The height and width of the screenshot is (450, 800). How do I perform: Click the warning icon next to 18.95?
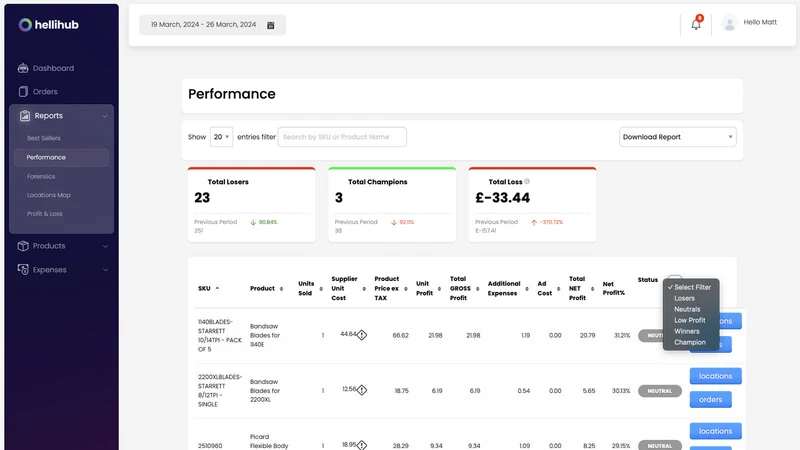[362, 445]
